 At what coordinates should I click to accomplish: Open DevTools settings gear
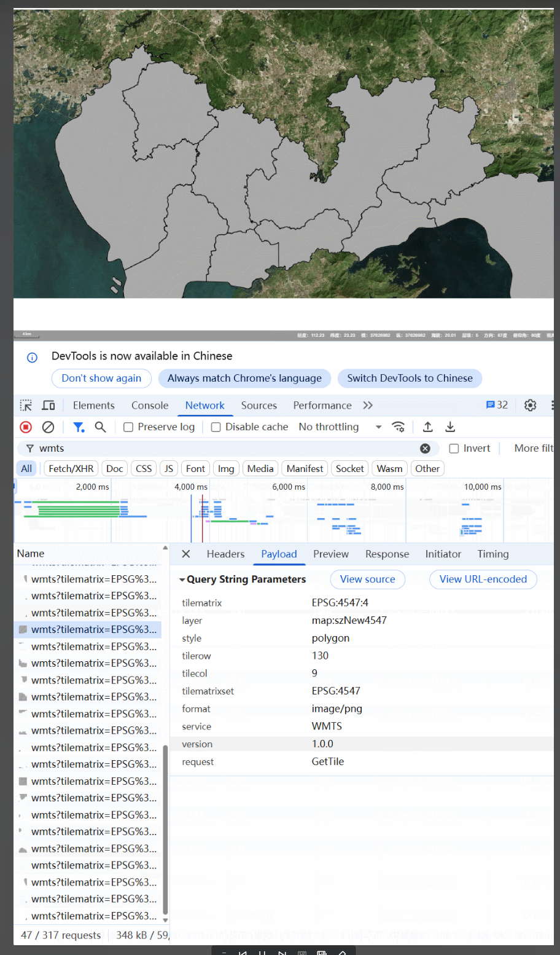(530, 405)
